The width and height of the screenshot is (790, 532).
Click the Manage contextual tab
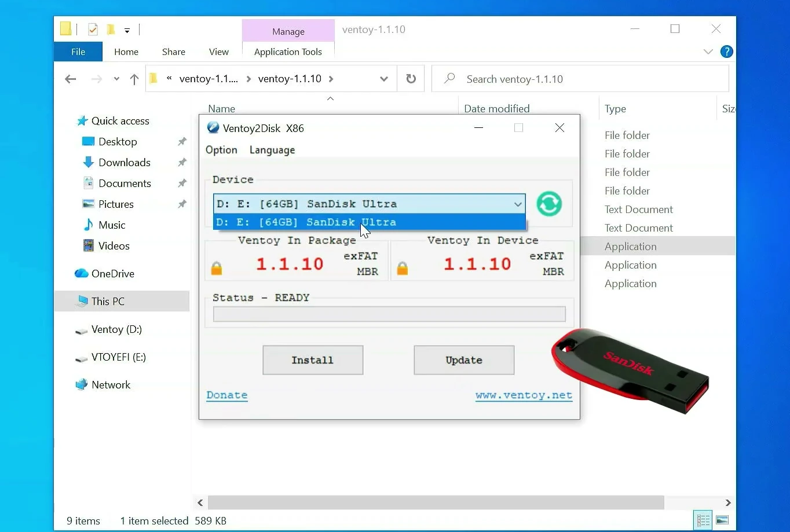click(x=288, y=31)
